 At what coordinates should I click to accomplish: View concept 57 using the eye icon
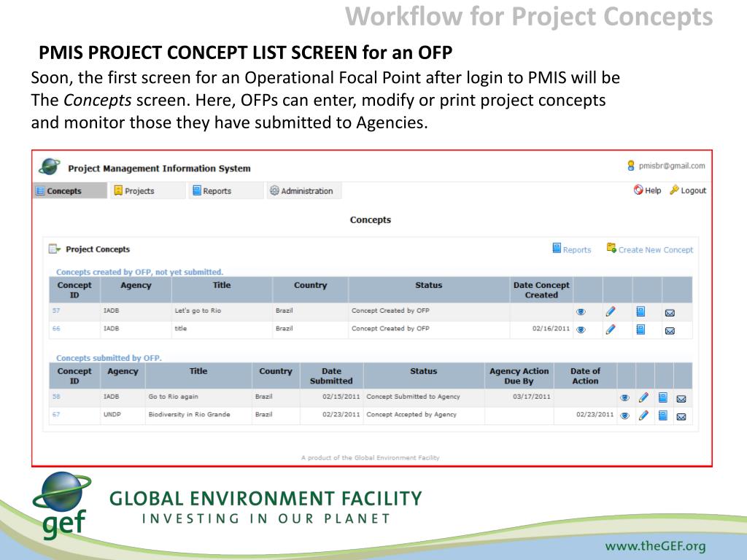(x=581, y=312)
